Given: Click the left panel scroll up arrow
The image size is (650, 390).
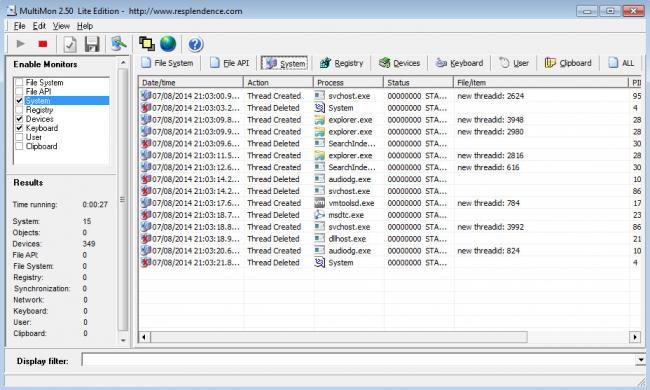Looking at the screenshot, I should point(123,63).
